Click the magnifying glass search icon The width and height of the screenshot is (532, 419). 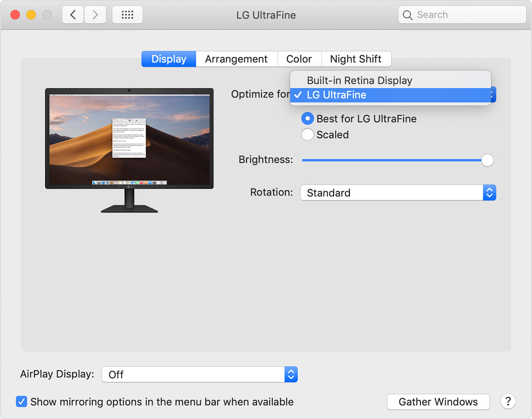tap(408, 15)
